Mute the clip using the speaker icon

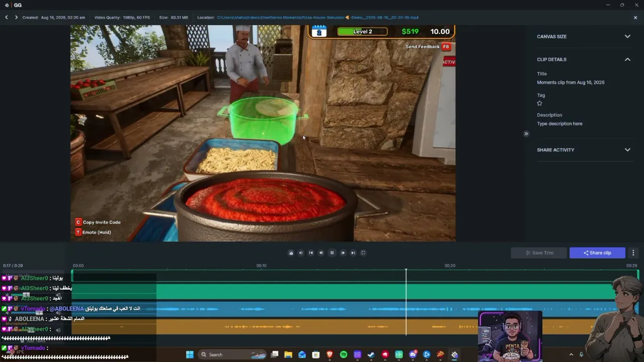[301, 253]
